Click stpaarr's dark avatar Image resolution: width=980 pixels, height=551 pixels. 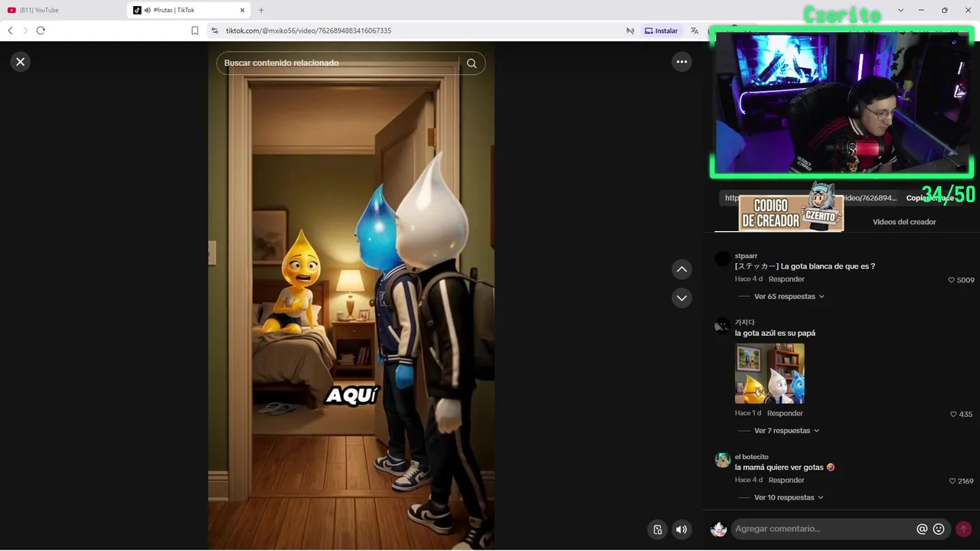pyautogui.click(x=722, y=259)
